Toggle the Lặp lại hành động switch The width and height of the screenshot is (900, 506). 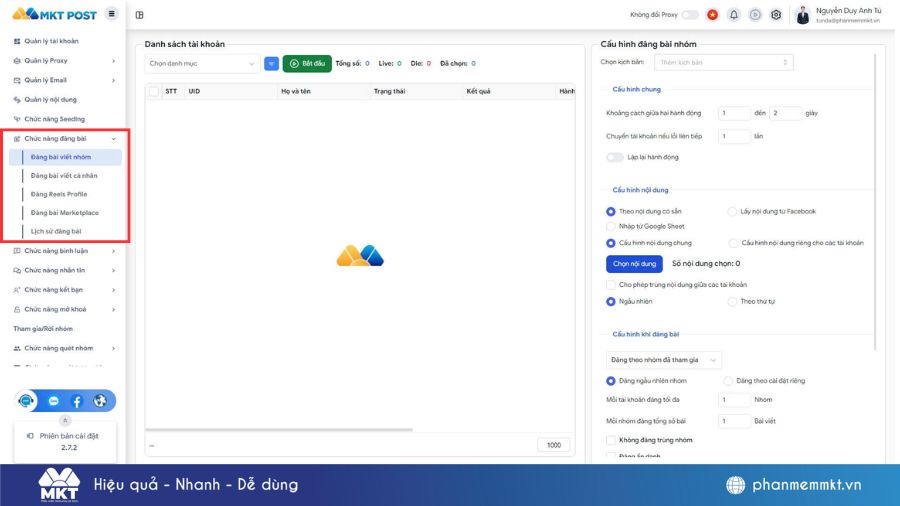(x=614, y=157)
